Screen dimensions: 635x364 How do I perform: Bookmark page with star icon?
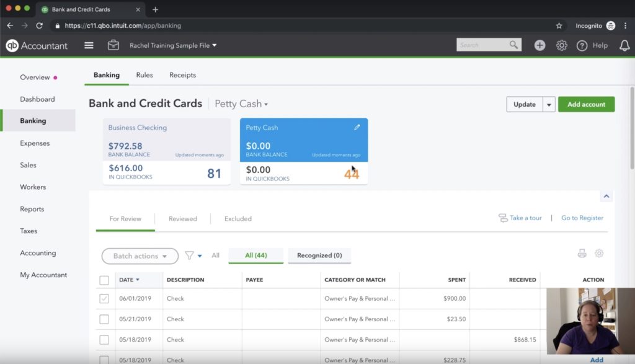click(559, 25)
